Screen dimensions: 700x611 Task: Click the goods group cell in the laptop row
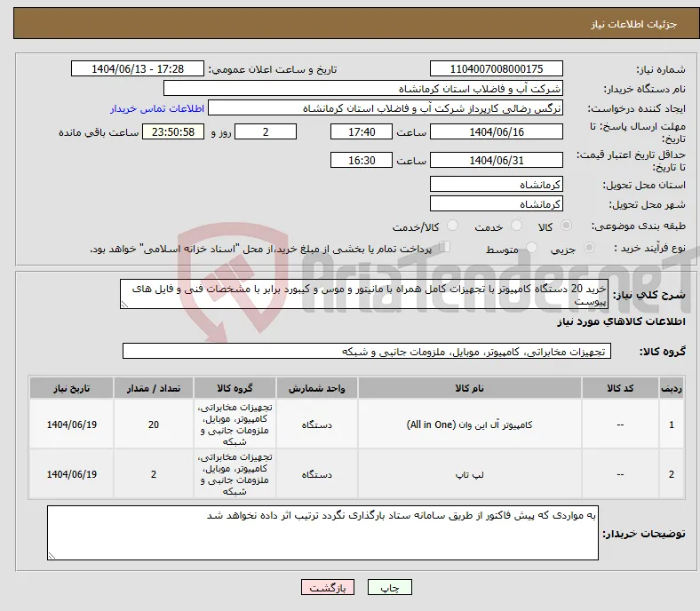point(235,474)
